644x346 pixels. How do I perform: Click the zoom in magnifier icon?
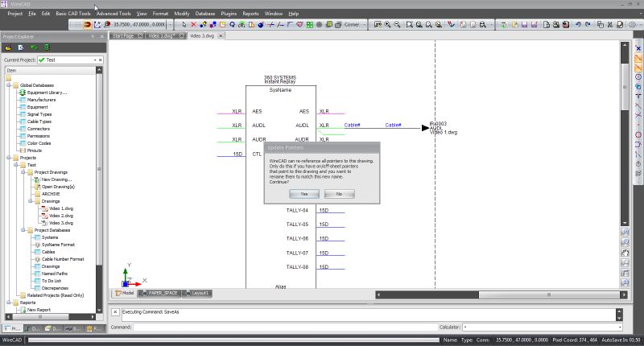click(x=387, y=25)
